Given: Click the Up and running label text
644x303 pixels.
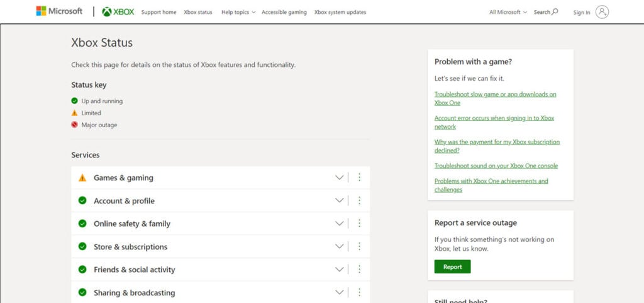Looking at the screenshot, I should click(x=102, y=101).
